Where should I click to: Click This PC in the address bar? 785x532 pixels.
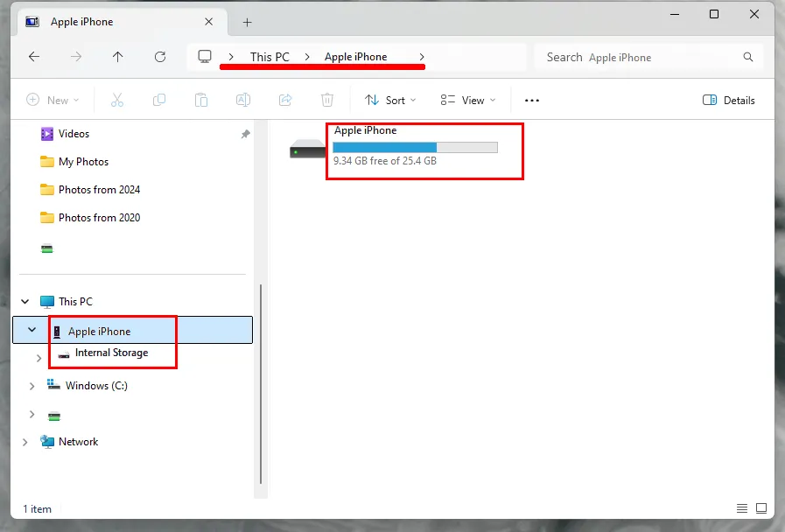click(x=270, y=57)
